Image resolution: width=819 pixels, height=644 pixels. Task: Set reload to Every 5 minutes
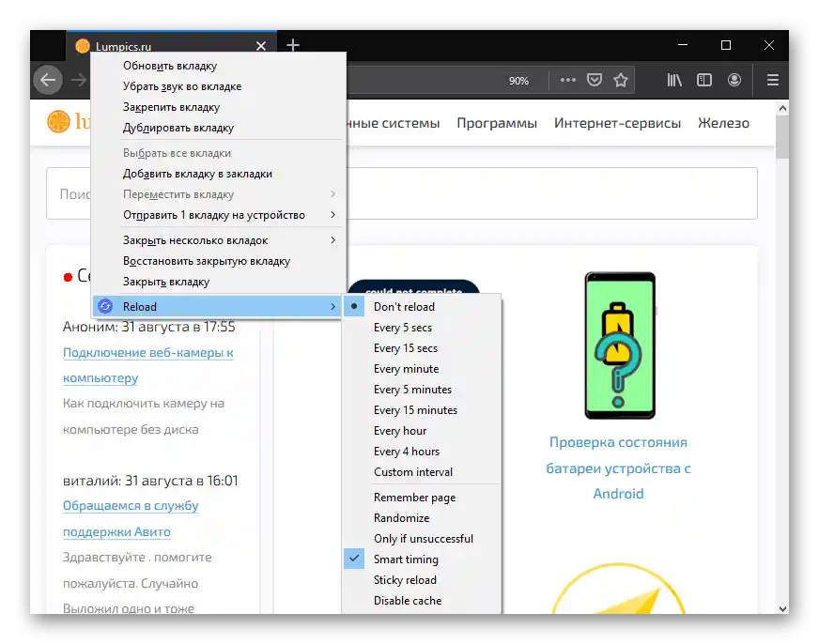pyautogui.click(x=422, y=390)
